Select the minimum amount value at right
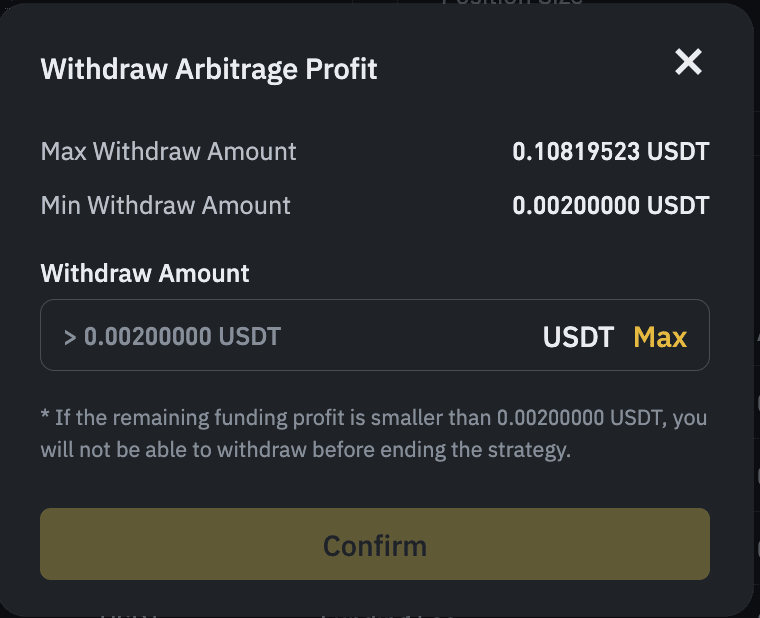 [611, 205]
